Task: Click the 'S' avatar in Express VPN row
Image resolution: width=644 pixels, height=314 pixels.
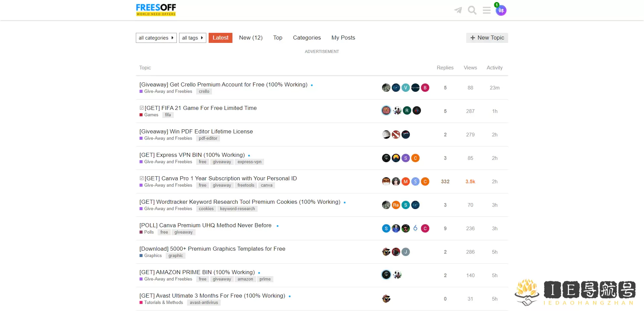Action: 406,158
